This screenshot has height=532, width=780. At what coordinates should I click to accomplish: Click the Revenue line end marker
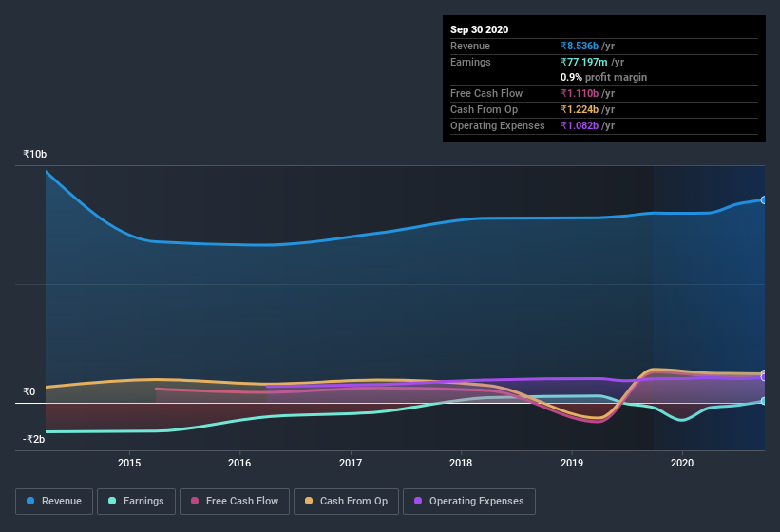[x=763, y=199]
